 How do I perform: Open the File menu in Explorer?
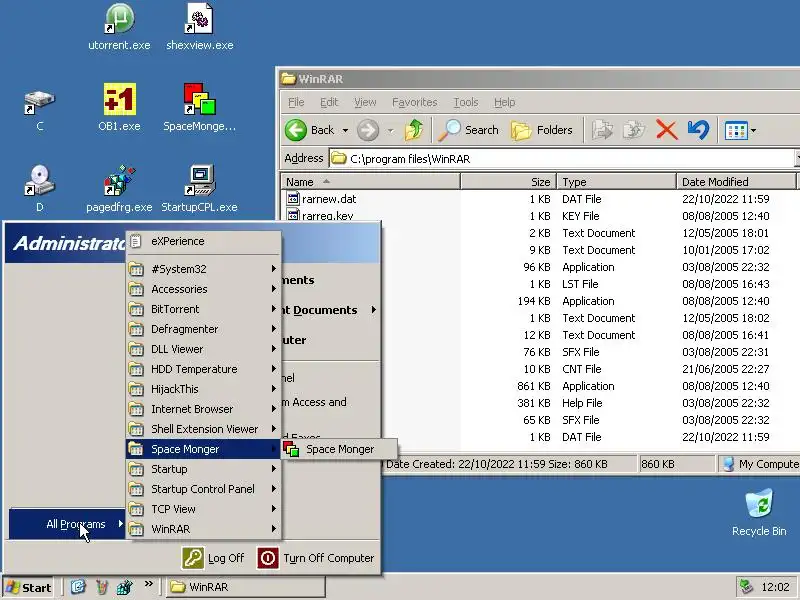(296, 102)
